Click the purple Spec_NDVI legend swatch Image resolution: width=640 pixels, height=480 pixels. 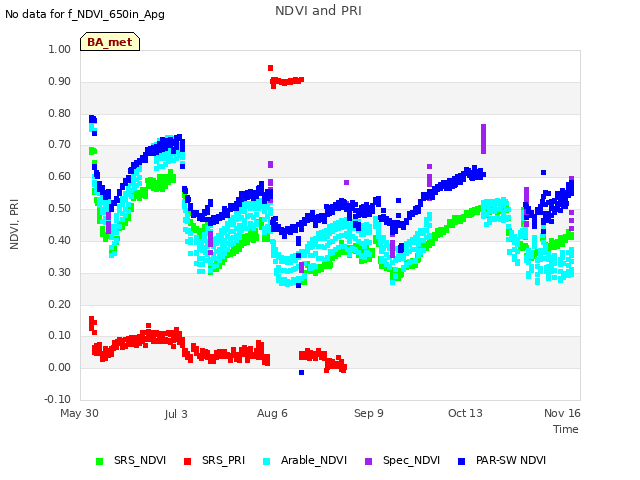click(x=368, y=461)
